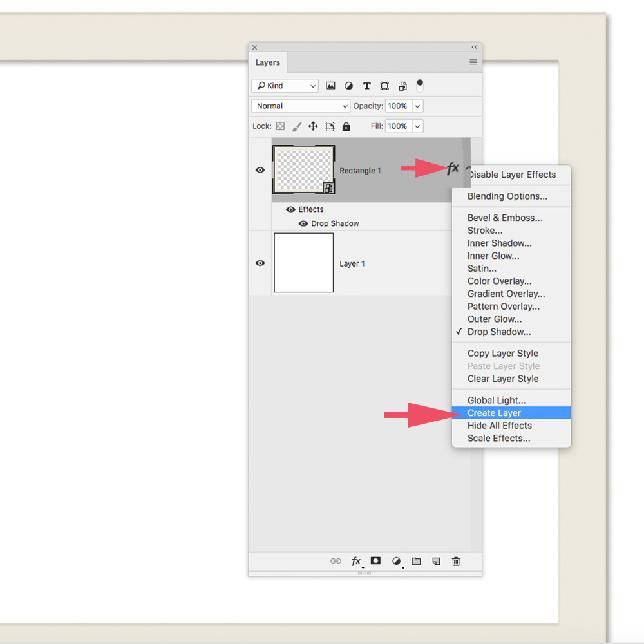Screen dimensions: 644x644
Task: Filter for type layers icon
Action: [x=367, y=86]
